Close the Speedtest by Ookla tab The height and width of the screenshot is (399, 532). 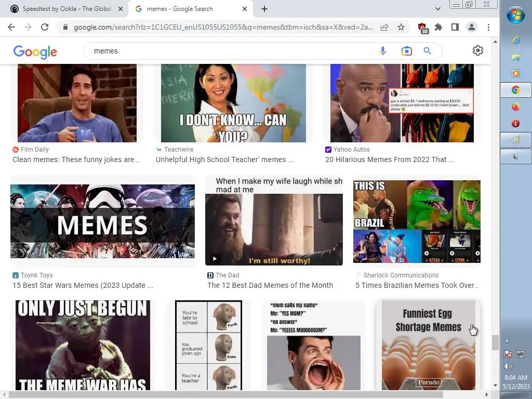pyautogui.click(x=121, y=9)
